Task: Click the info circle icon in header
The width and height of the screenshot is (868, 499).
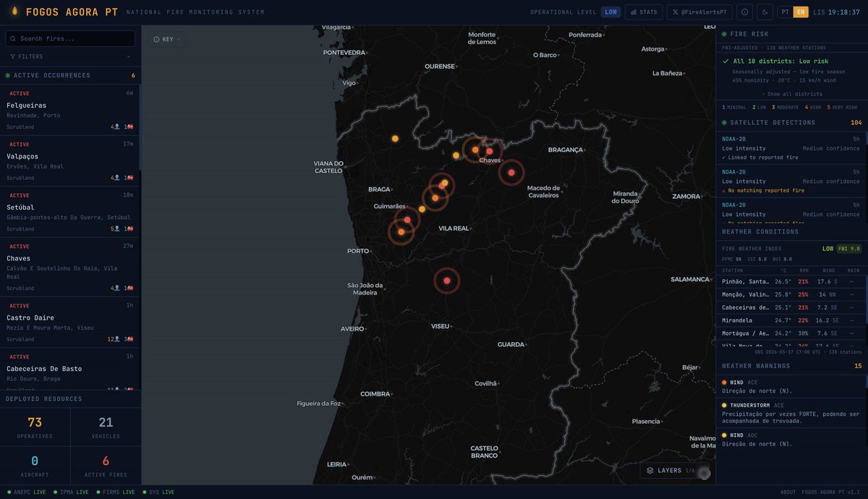Action: [x=745, y=12]
